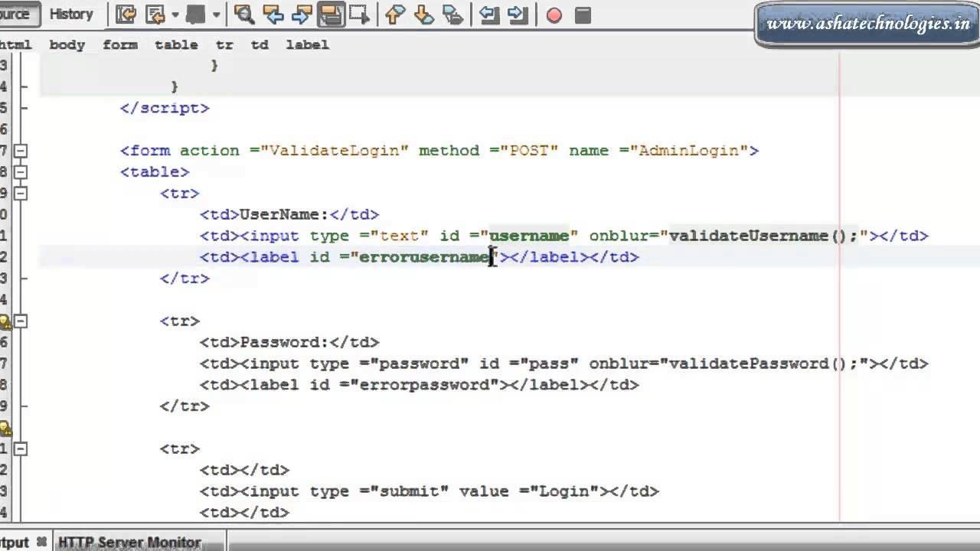The height and width of the screenshot is (551, 980).
Task: Select body in breadcrumb bar
Action: point(67,44)
